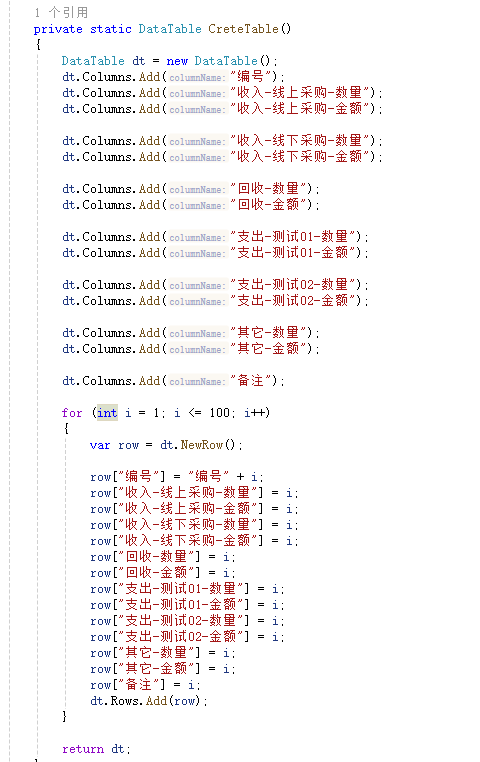Viewport: 480px width, 762px height.
Task: Click row["收入-线上采购-金额"] assignment
Action: [194, 509]
